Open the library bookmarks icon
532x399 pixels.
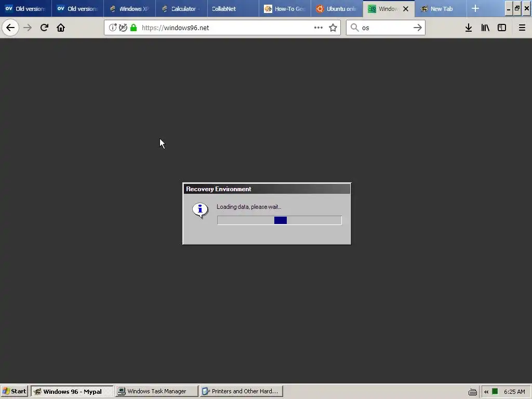coord(485,28)
